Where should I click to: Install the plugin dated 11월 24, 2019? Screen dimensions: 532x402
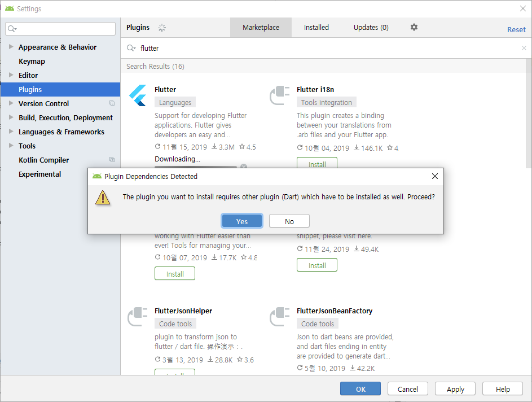(317, 265)
